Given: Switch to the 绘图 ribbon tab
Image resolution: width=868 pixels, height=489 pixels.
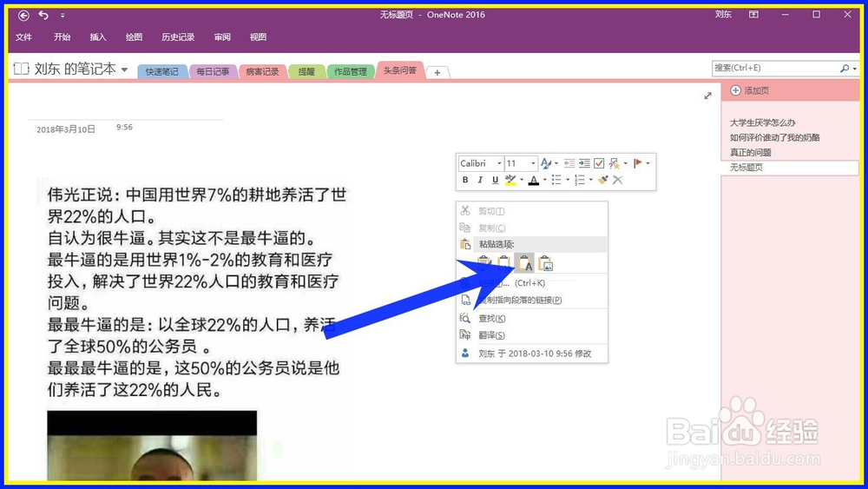Looking at the screenshot, I should [134, 37].
